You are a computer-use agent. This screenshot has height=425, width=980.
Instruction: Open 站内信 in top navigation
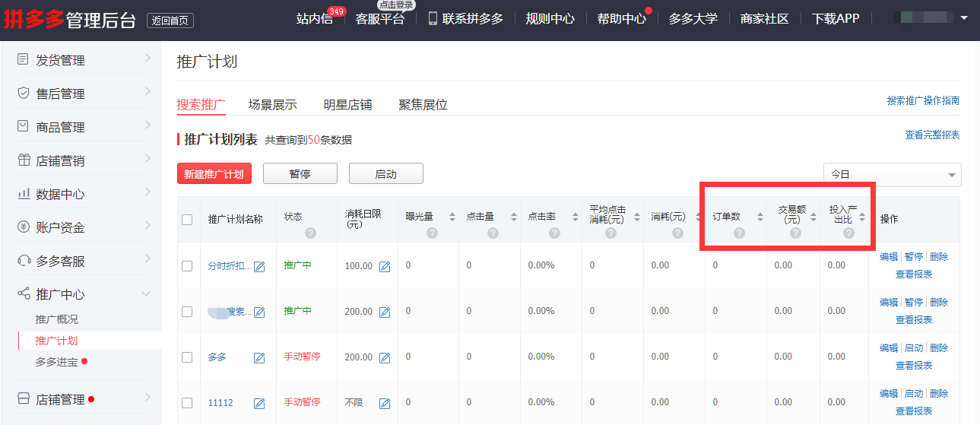click(x=315, y=18)
